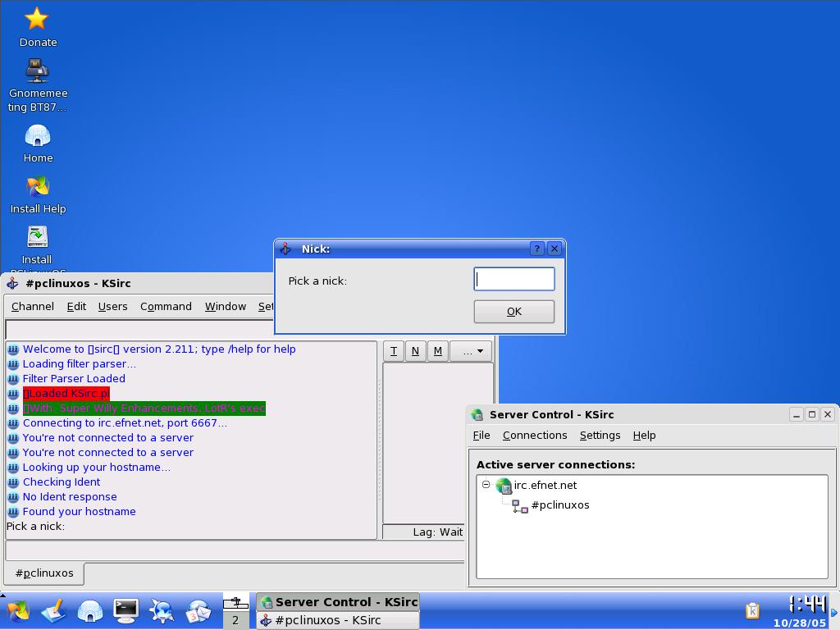Select irc.efnet.net in active server connections
Screen dimensions: 840x630
point(545,486)
